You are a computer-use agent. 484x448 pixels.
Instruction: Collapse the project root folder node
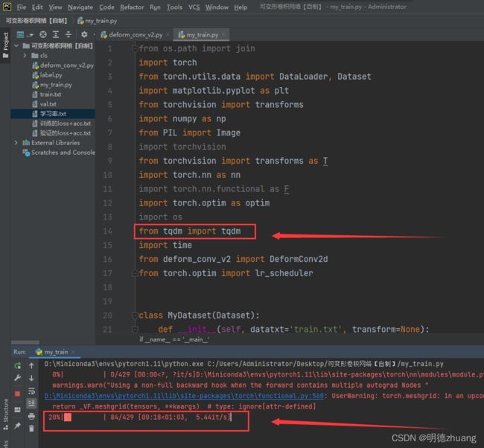coord(16,46)
